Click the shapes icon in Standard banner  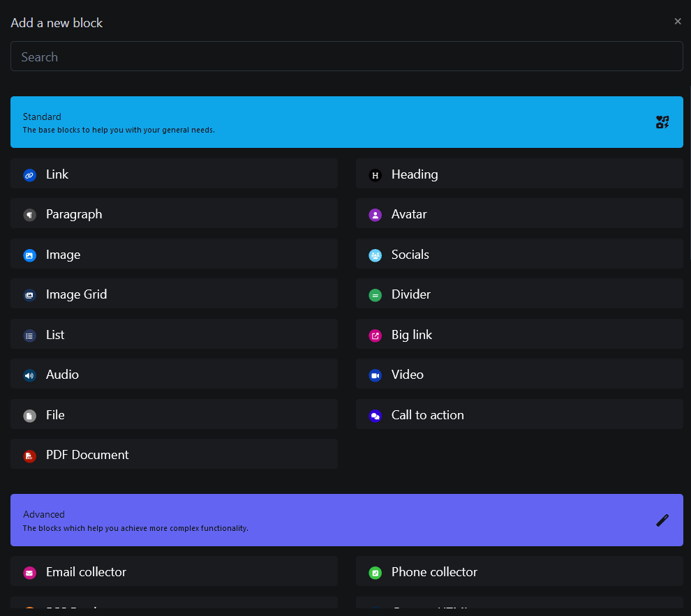pos(662,122)
